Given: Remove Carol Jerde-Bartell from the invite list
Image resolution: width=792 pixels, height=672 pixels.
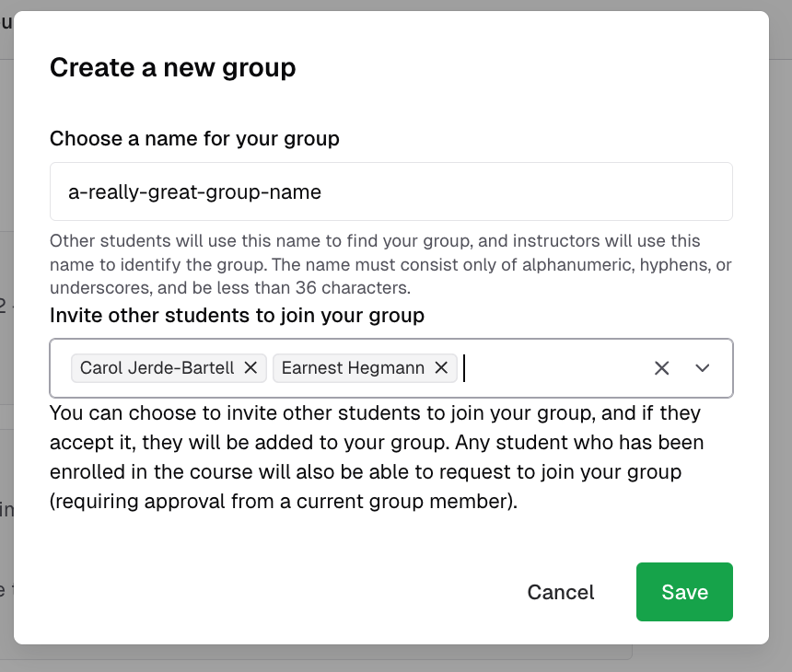Looking at the screenshot, I should 250,367.
